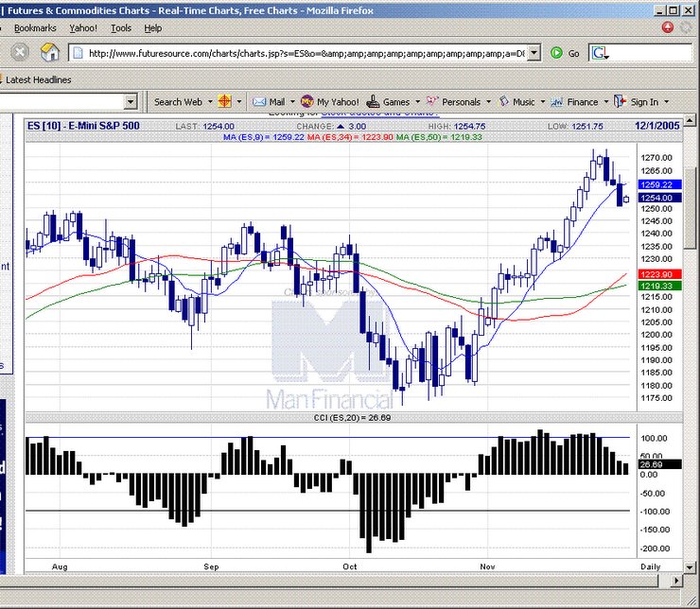
Task: Expand the Sign In dropdown arrow
Action: pyautogui.click(x=667, y=102)
